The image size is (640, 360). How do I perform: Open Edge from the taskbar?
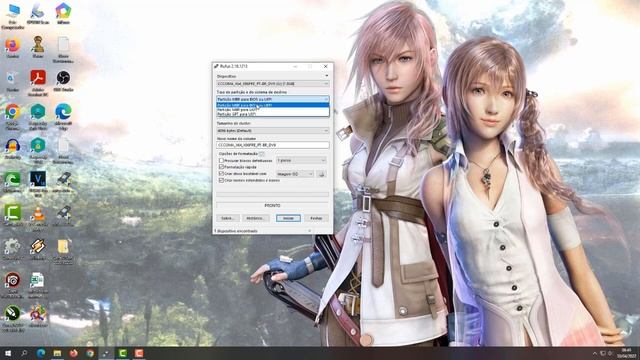41,353
